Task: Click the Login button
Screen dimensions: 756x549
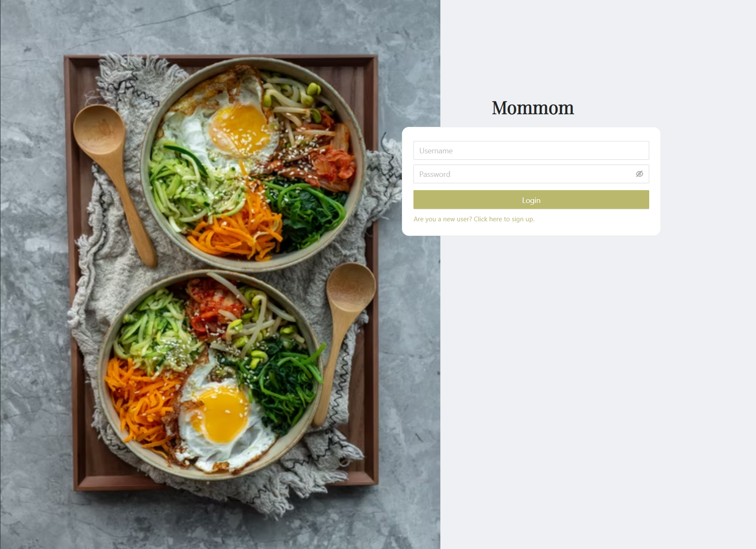Action: click(x=531, y=200)
